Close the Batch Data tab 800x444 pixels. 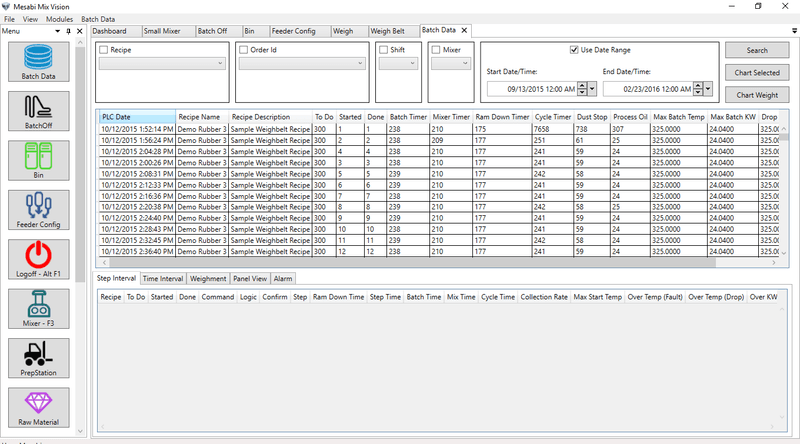coord(464,31)
